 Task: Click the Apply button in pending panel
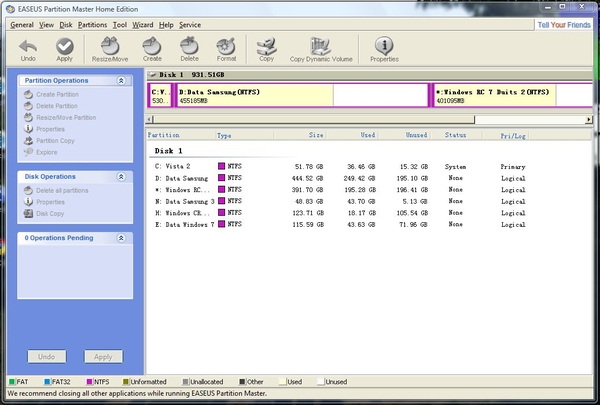click(103, 356)
